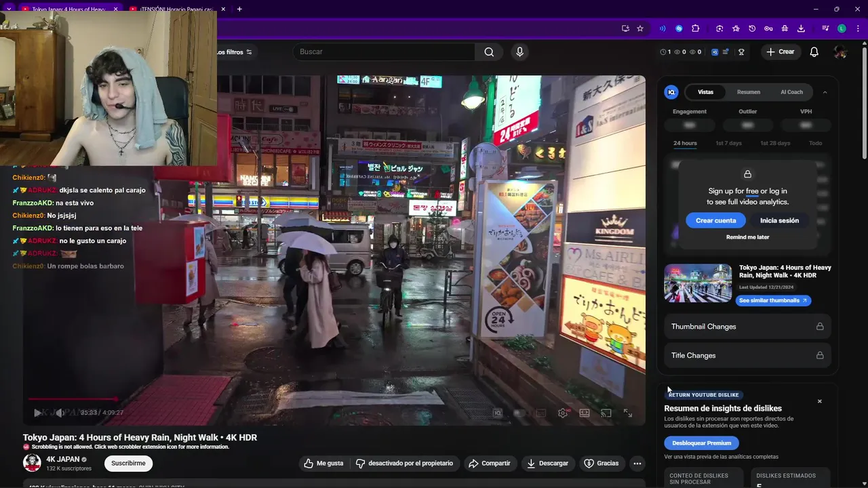This screenshot has width=868, height=488.
Task: Click the Buscar search field
Action: coord(384,52)
